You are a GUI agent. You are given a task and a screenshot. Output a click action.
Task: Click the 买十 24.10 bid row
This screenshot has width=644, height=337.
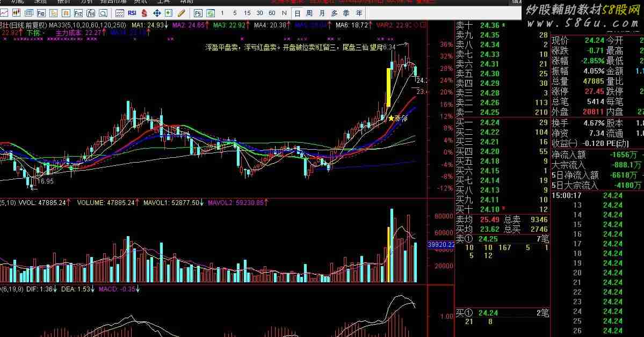pos(502,209)
